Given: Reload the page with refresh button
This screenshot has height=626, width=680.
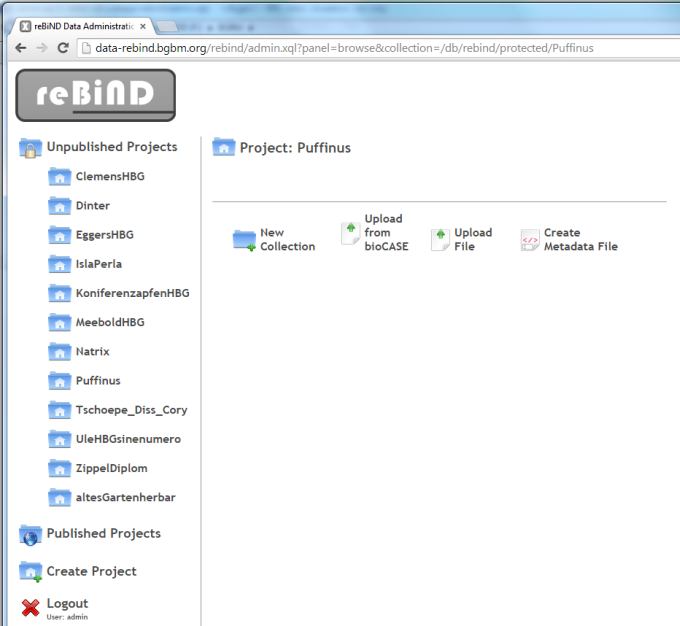Looking at the screenshot, I should click(63, 48).
